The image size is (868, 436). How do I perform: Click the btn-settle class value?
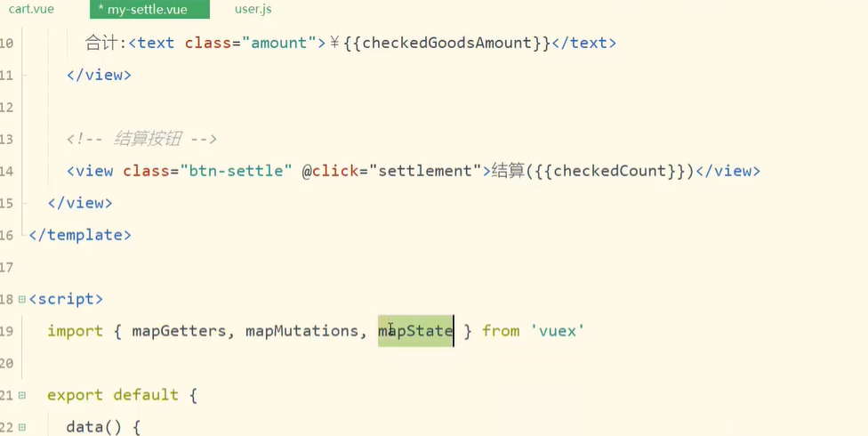pos(236,171)
